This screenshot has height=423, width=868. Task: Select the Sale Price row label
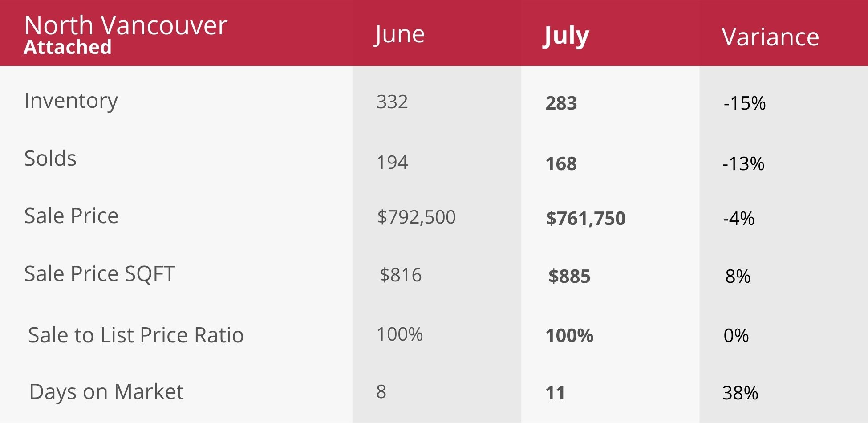click(71, 216)
